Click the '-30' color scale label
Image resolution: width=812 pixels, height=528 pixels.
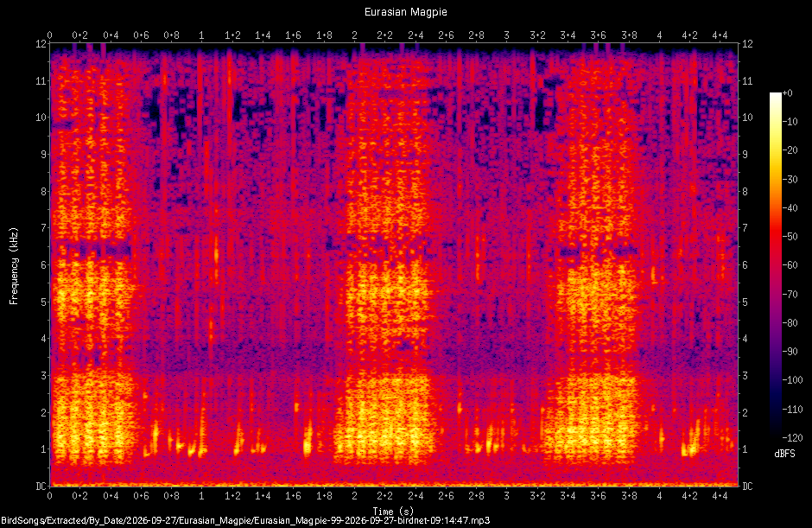tap(790, 179)
